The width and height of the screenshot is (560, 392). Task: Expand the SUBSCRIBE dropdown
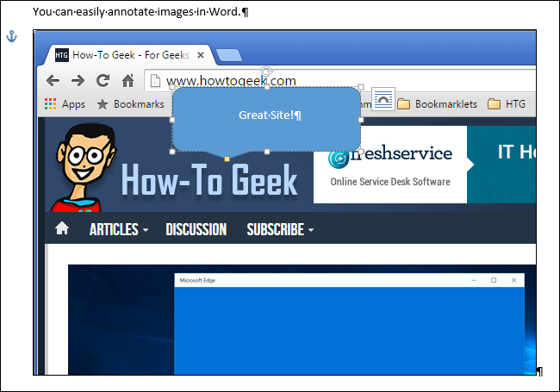coord(280,229)
